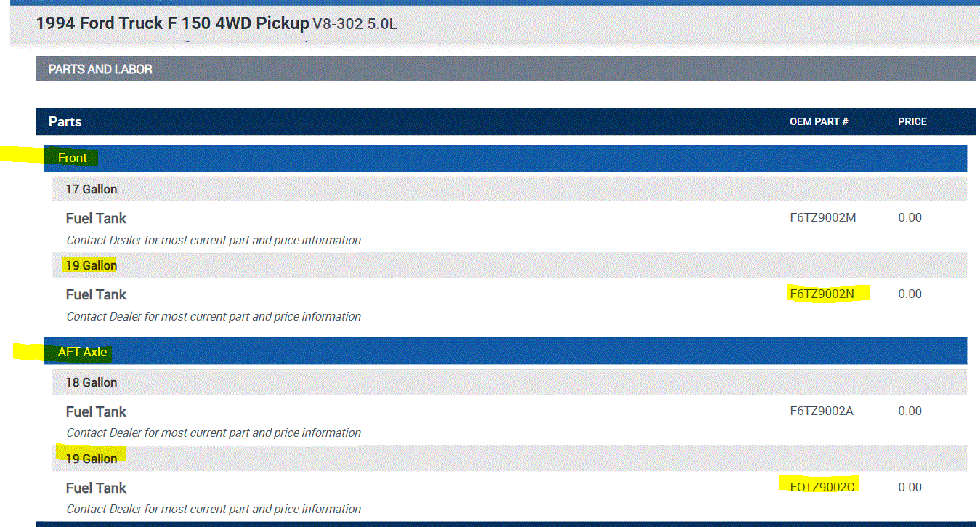
Task: Select 19 Gallon under AFT Axle section
Action: (x=92, y=459)
